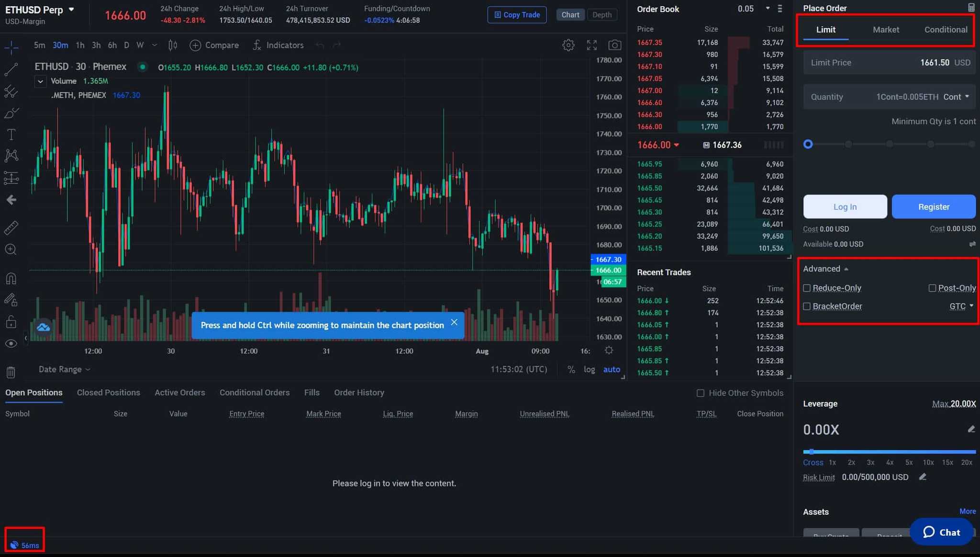Open chart settings with the gear icon
The height and width of the screenshot is (557, 980).
pos(568,45)
